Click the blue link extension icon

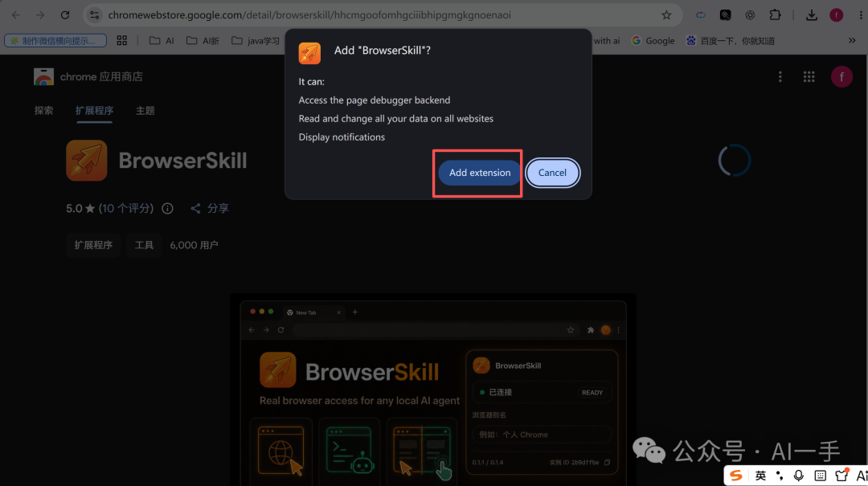click(701, 15)
